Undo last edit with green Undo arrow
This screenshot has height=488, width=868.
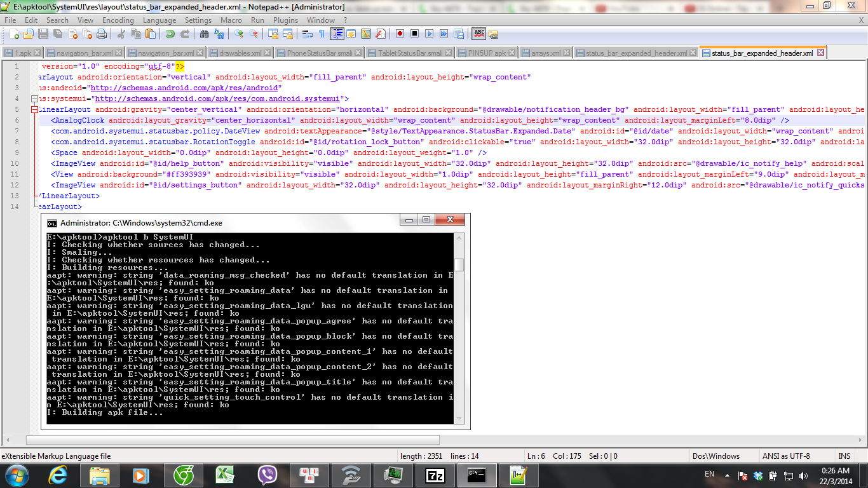[170, 34]
